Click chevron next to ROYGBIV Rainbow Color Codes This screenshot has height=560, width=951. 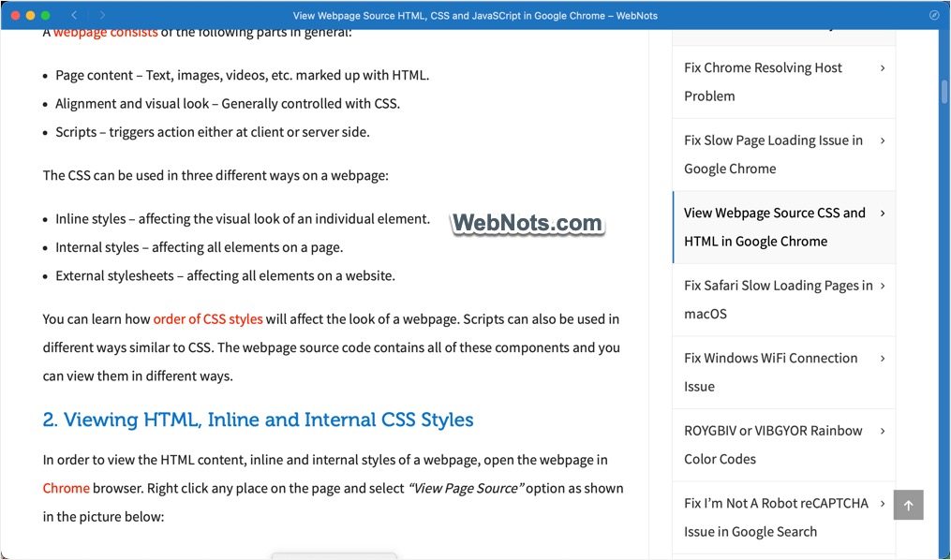point(883,431)
